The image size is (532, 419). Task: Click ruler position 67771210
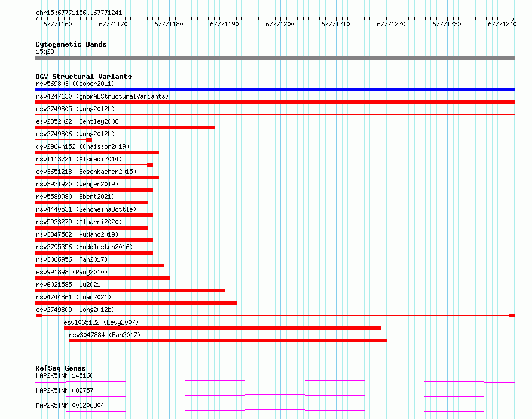pos(335,24)
